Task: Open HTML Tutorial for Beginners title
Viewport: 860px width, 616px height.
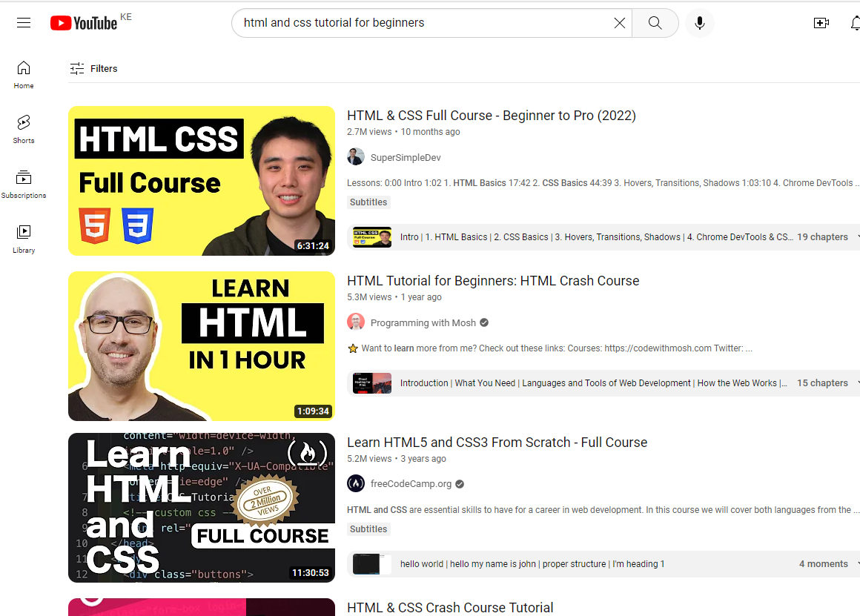Action: point(493,281)
